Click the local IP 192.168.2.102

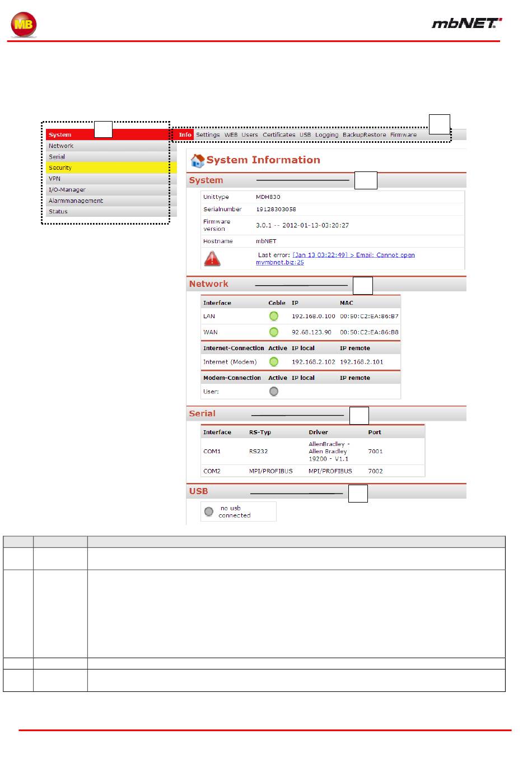(314, 362)
